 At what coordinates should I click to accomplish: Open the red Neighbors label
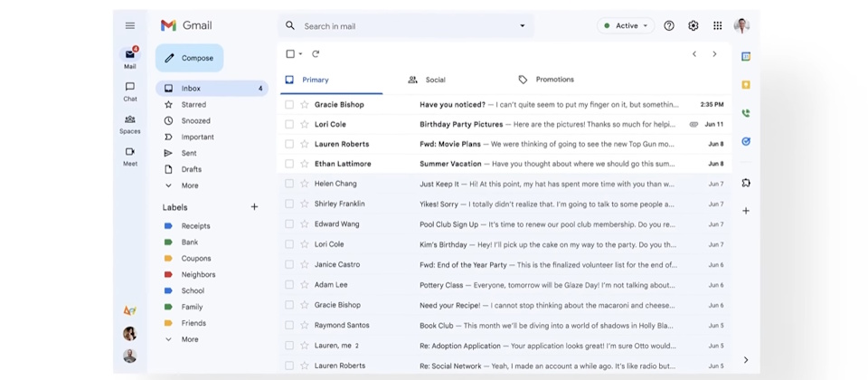tap(198, 274)
